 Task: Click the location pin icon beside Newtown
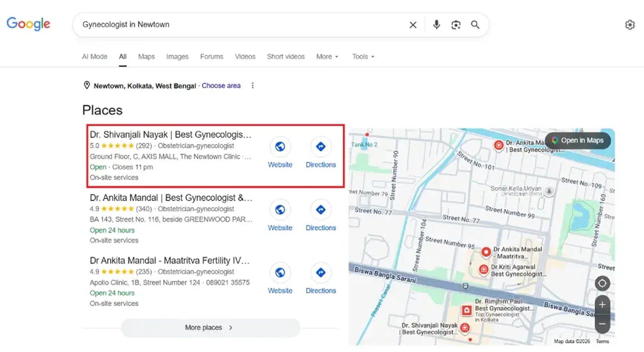click(x=87, y=85)
